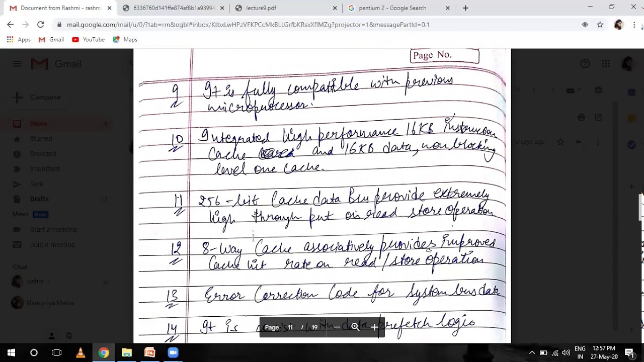644x362 pixels.
Task: Click the browser address bar URL
Action: pos(248,25)
